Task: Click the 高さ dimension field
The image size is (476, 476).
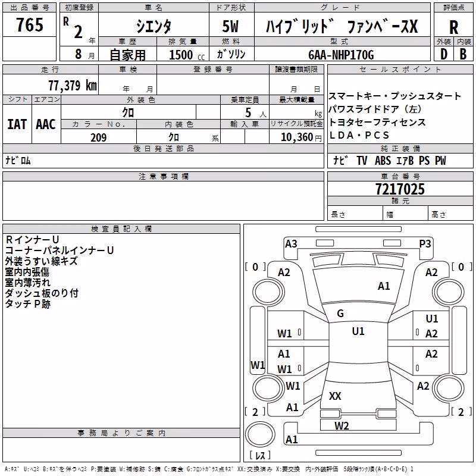Action: pyautogui.click(x=450, y=214)
